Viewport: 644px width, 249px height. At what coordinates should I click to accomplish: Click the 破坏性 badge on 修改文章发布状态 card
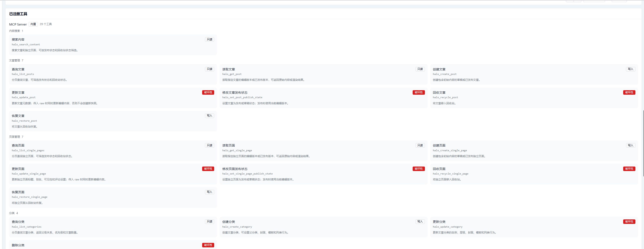click(419, 92)
